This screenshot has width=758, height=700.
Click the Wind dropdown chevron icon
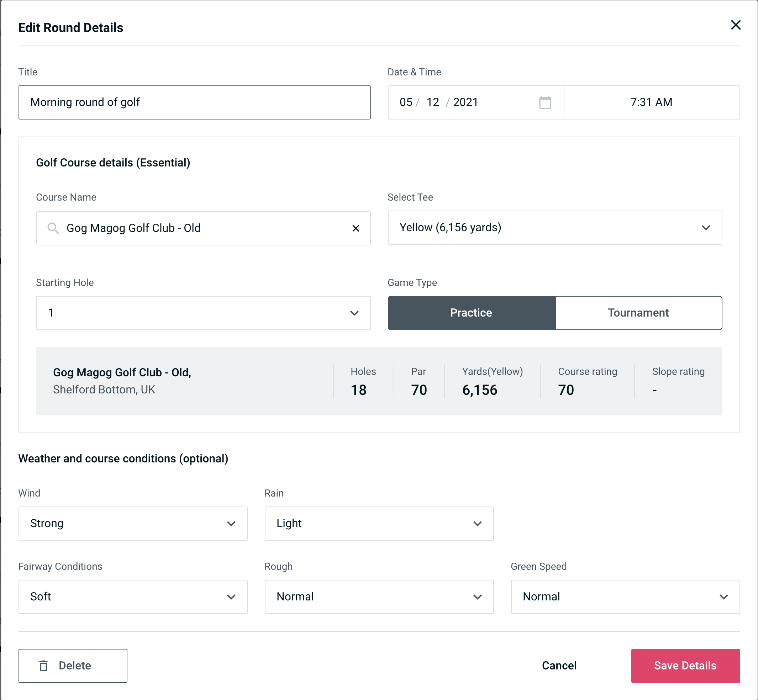(231, 523)
